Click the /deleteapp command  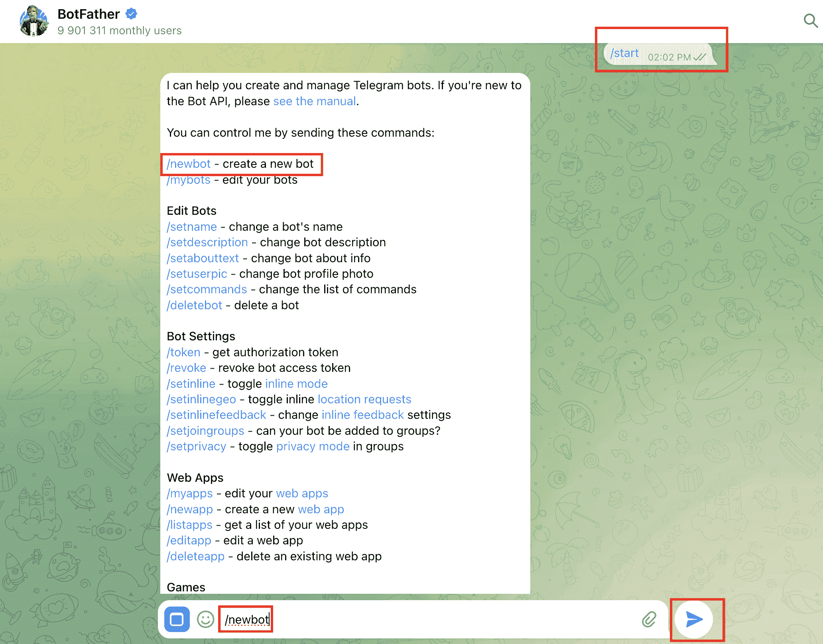(196, 556)
